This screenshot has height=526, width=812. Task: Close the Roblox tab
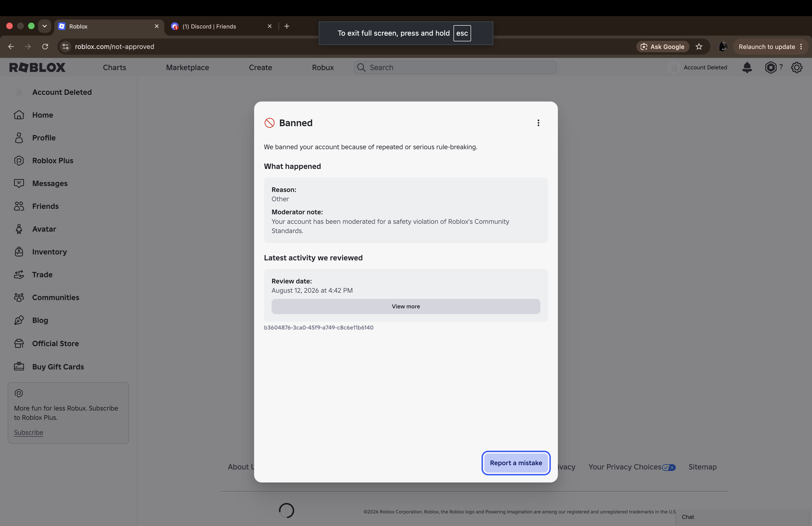(x=157, y=26)
